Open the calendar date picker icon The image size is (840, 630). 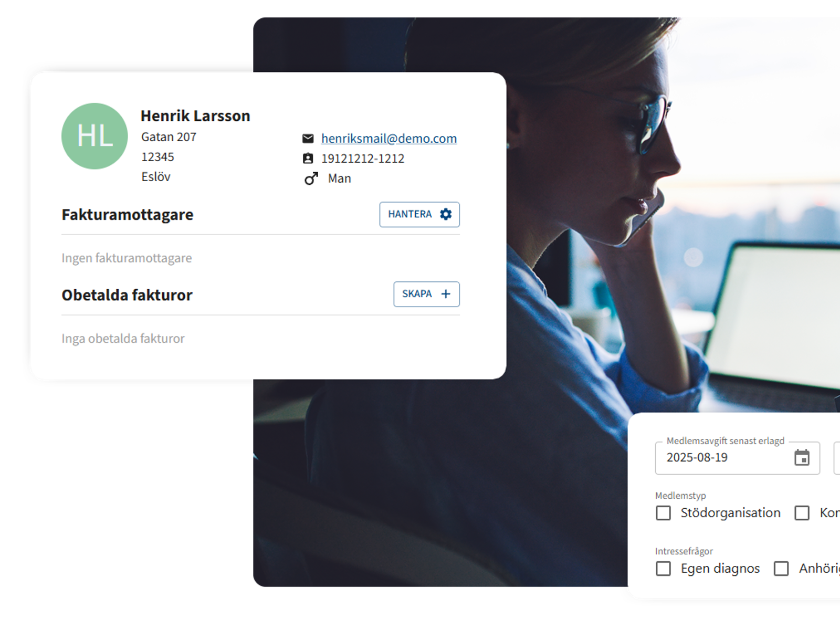pyautogui.click(x=802, y=458)
